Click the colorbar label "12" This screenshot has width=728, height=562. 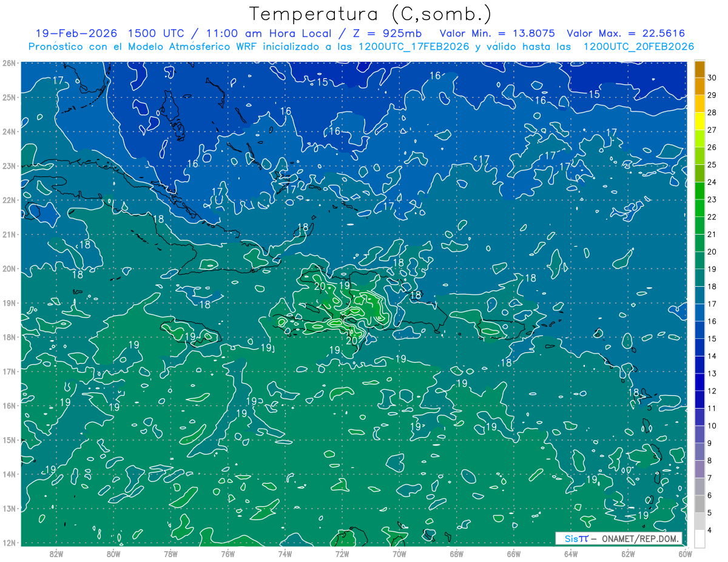point(712,391)
